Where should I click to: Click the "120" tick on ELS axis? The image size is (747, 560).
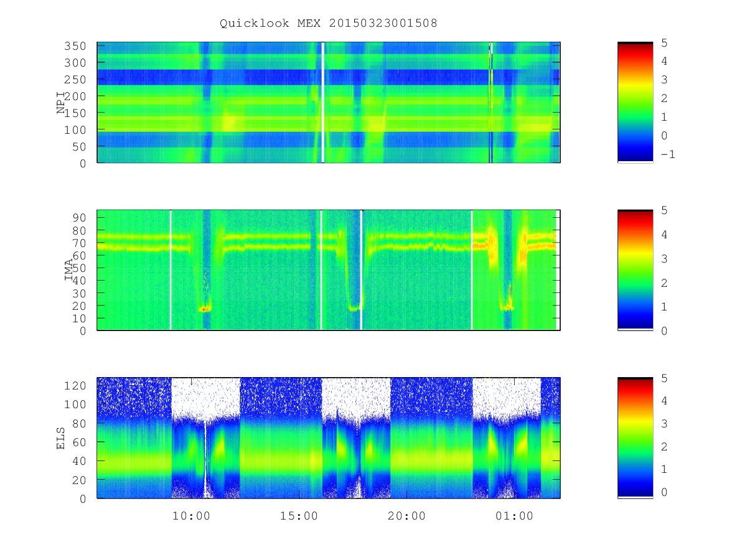coord(76,386)
